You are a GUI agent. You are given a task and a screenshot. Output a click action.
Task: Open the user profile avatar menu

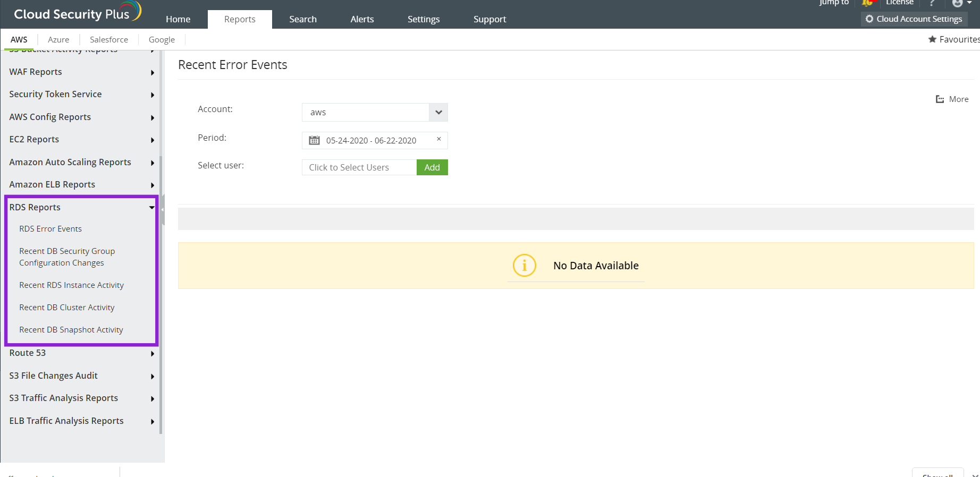pyautogui.click(x=961, y=3)
